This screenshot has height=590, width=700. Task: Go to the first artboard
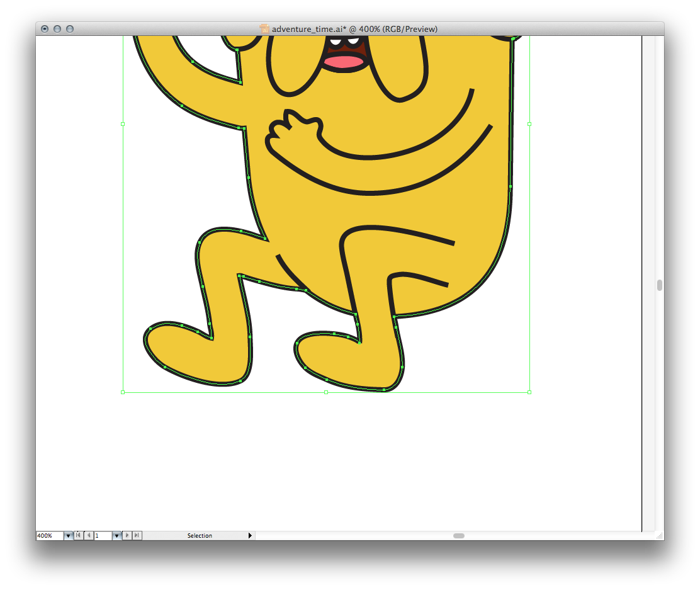click(79, 535)
